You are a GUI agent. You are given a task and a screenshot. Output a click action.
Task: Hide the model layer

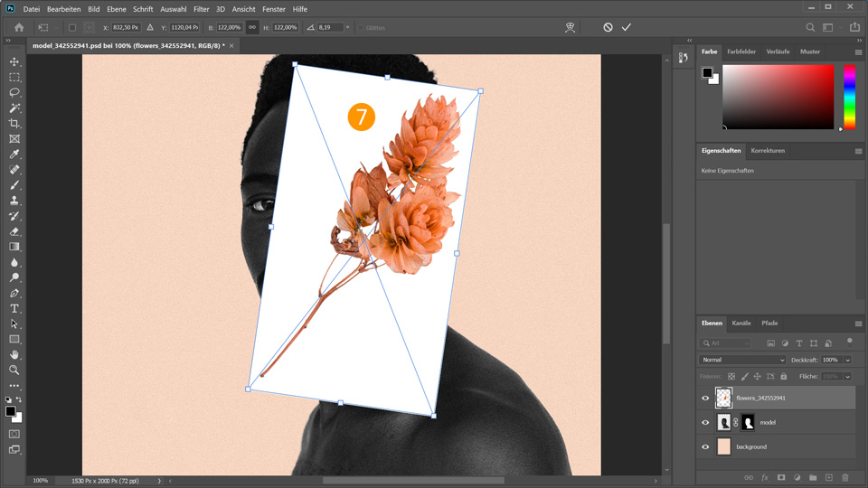click(705, 422)
